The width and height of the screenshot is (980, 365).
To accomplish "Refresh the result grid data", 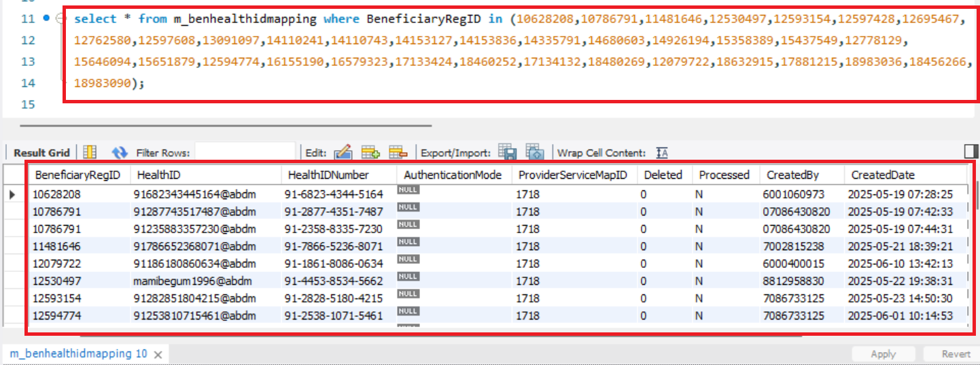I will [x=120, y=152].
